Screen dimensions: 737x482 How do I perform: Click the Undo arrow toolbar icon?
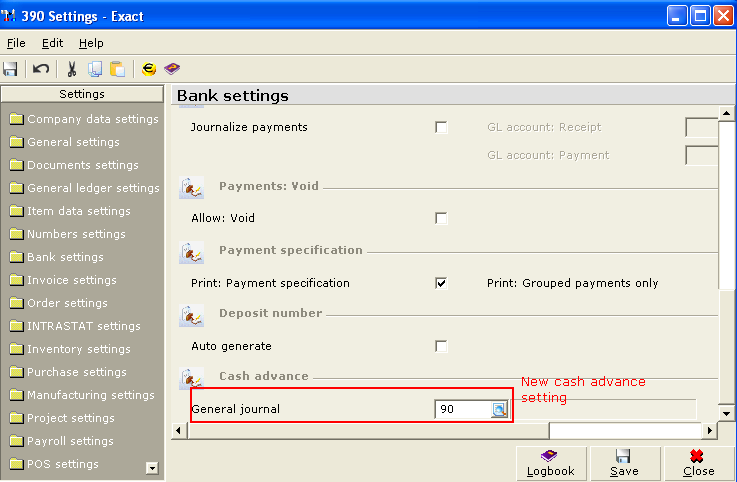pos(41,69)
